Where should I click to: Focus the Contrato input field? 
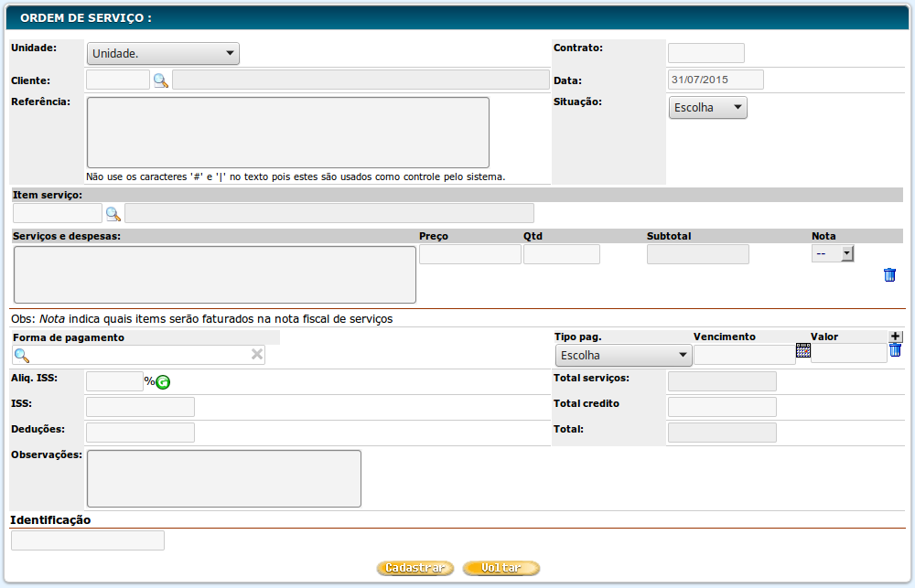coord(705,53)
